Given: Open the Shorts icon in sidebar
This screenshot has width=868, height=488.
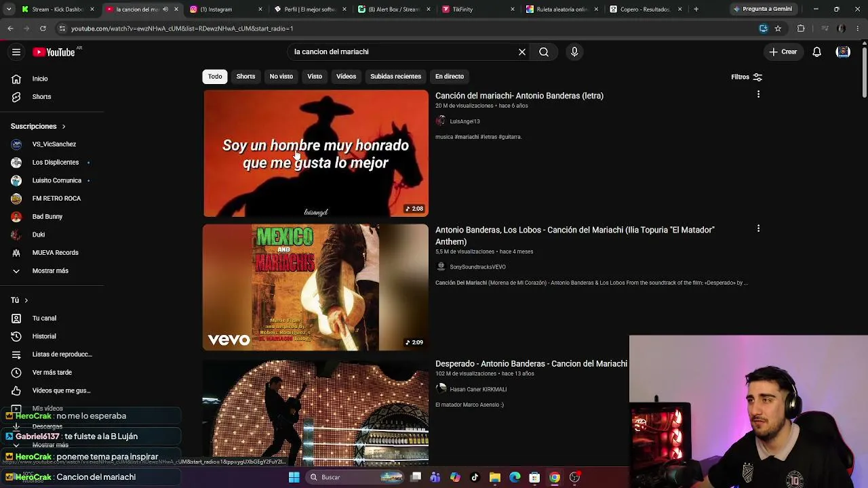Looking at the screenshot, I should pos(16,97).
